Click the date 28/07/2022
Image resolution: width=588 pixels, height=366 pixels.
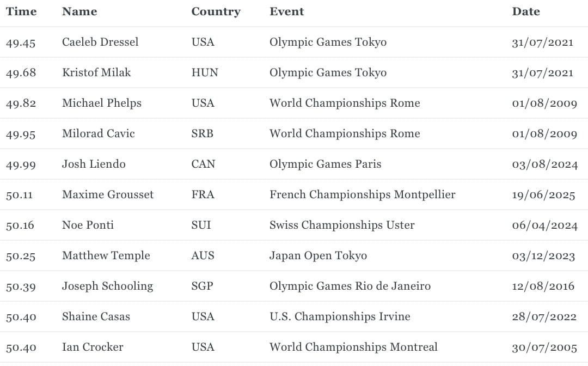544,317
